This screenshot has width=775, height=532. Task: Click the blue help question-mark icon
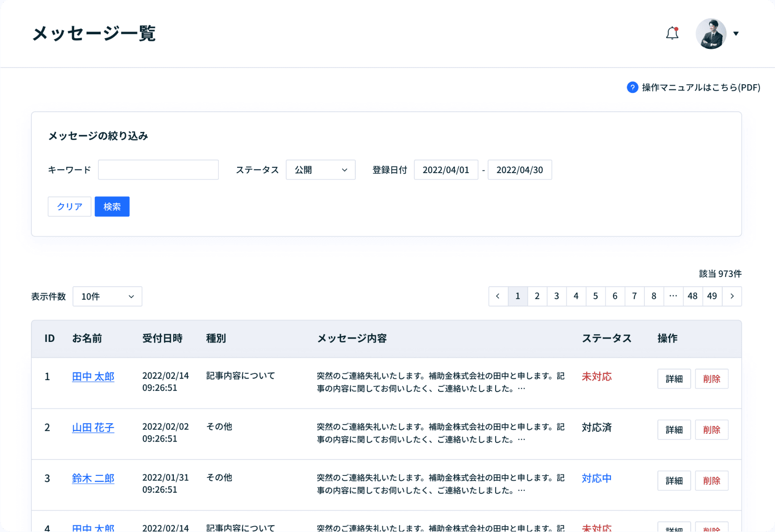click(x=632, y=88)
